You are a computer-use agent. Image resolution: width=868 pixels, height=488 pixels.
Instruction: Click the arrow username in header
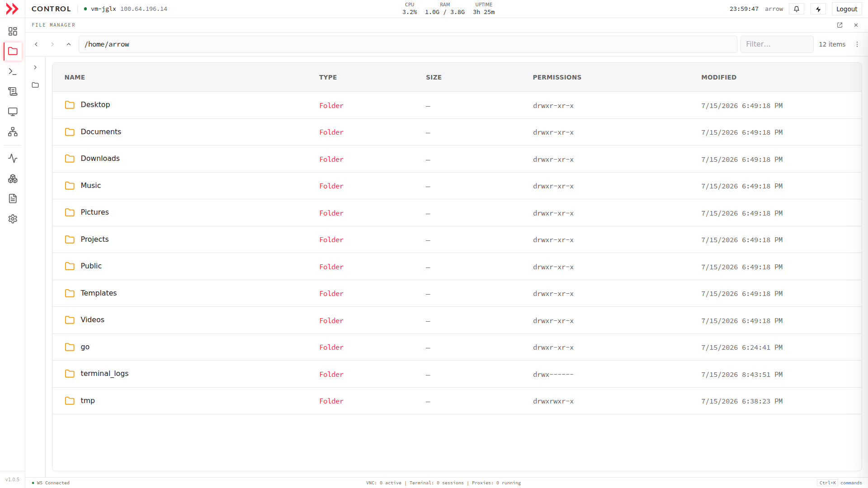(774, 9)
